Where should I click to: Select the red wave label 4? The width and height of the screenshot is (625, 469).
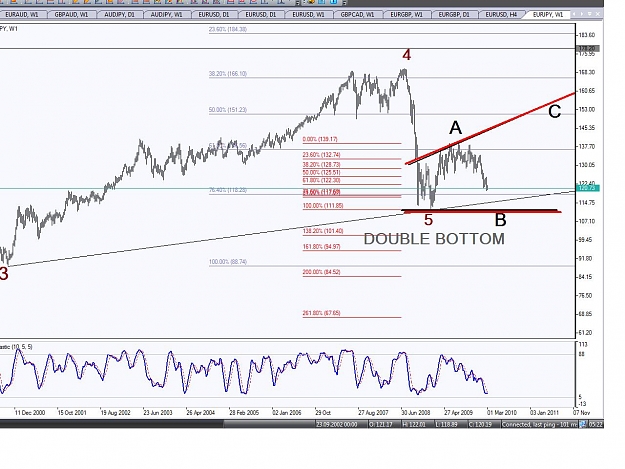(x=406, y=55)
